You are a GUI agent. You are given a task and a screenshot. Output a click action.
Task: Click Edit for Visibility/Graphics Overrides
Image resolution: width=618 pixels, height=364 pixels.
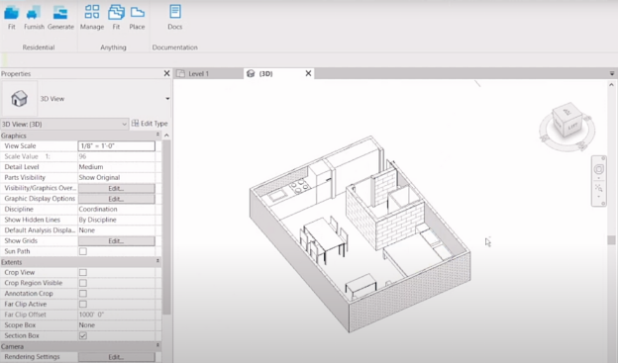point(116,188)
